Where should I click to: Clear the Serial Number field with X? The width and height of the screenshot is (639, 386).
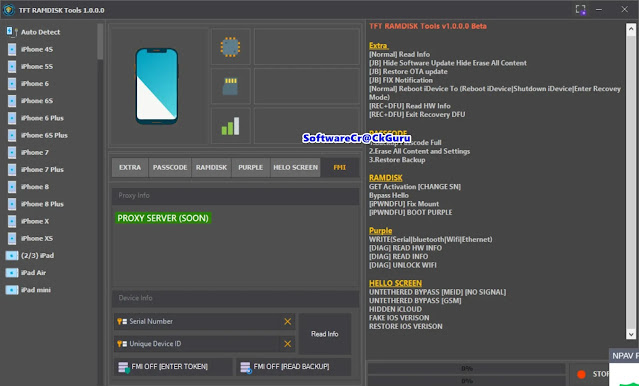point(288,322)
